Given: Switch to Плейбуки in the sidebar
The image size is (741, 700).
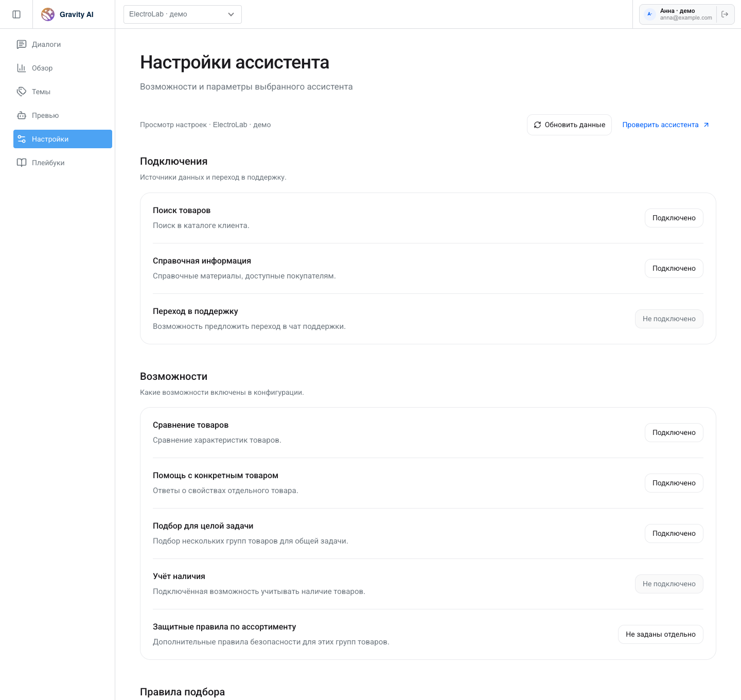Looking at the screenshot, I should tap(63, 163).
